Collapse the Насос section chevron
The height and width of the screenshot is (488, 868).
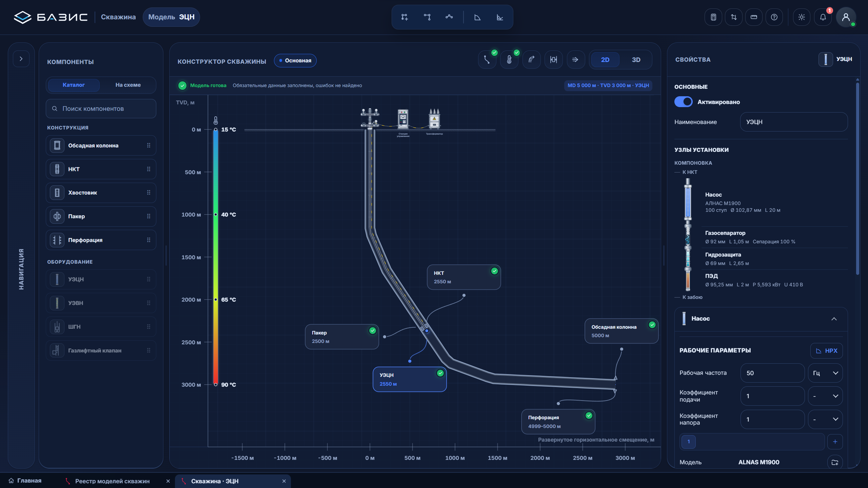click(x=834, y=319)
